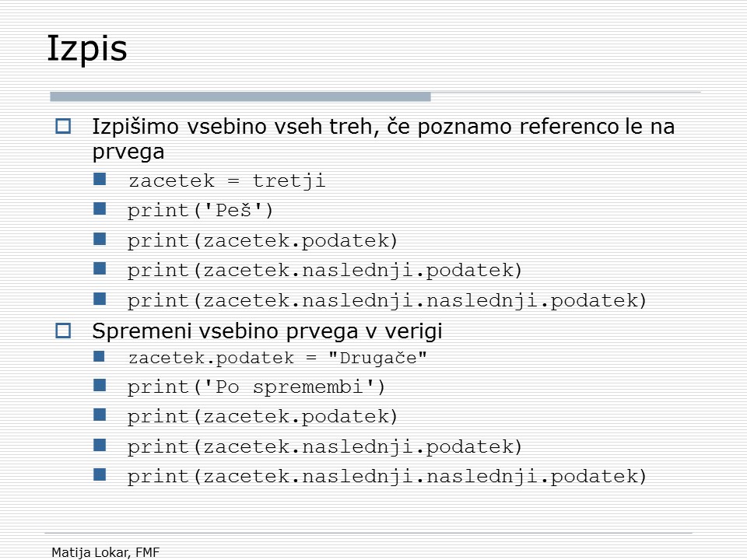
Task: Click the line zacetek.podatek = "Drugače"
Action: [x=279, y=359]
